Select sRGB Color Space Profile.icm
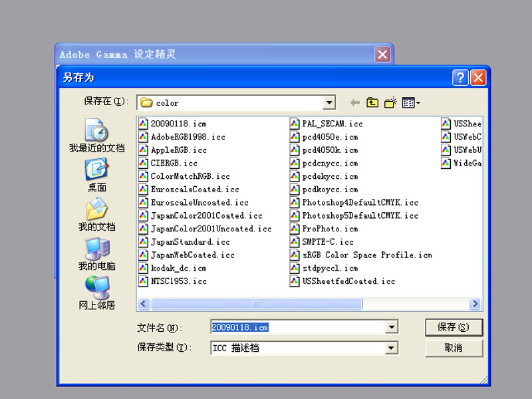This screenshot has height=399, width=532. 366,255
